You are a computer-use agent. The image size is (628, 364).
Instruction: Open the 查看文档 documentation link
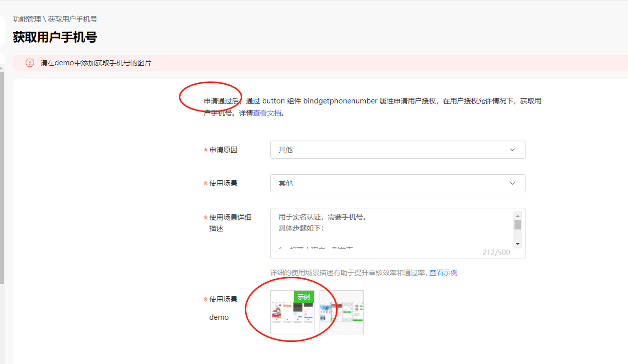point(267,113)
